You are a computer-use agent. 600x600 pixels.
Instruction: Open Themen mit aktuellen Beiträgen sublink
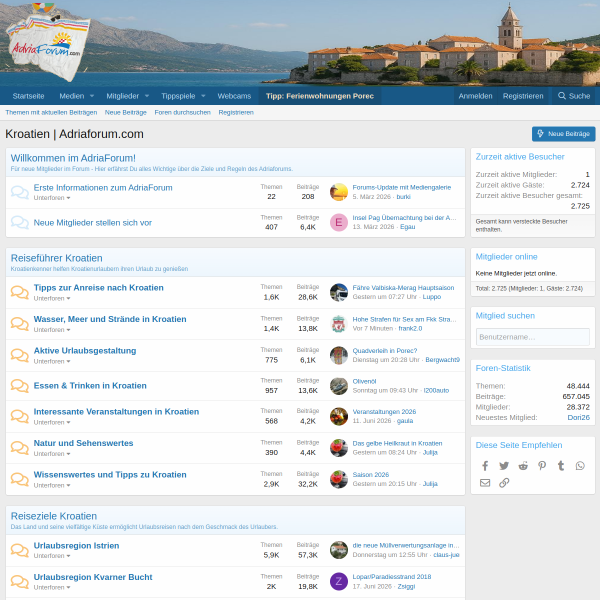coord(51,112)
